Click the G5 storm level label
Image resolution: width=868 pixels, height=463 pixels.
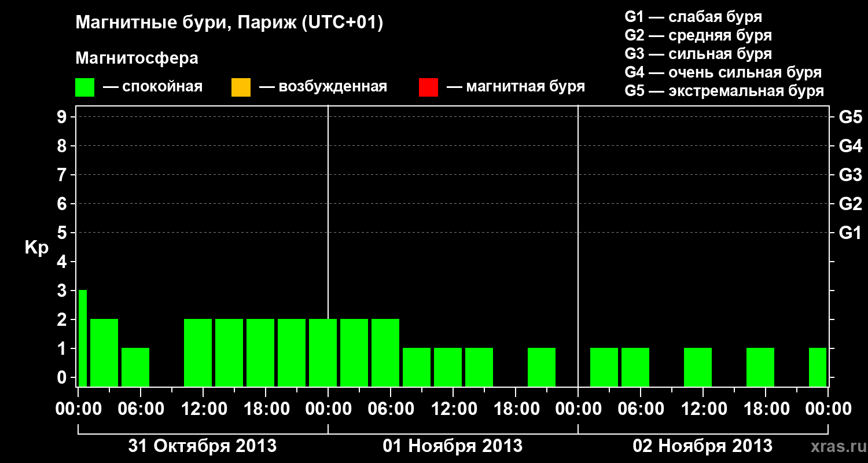[850, 117]
